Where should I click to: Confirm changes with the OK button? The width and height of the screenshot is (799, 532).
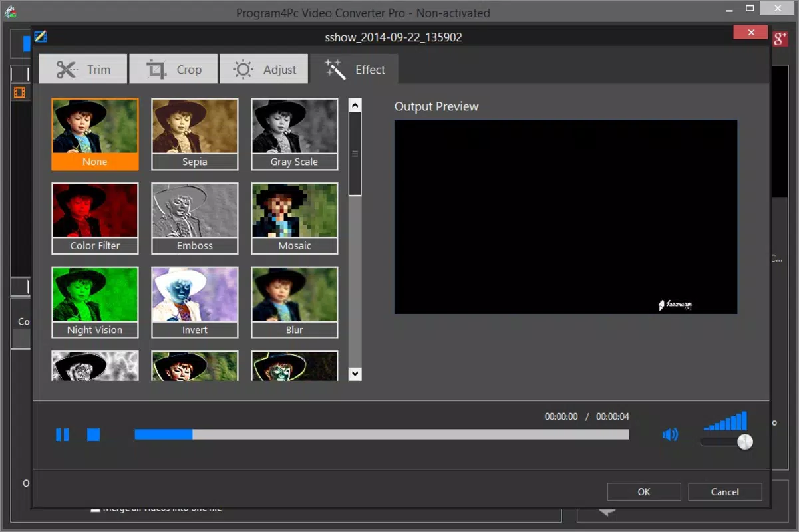click(644, 492)
